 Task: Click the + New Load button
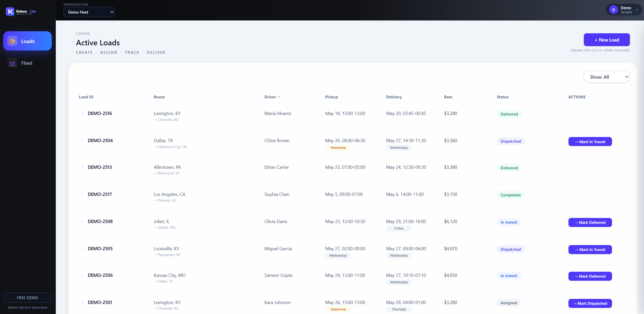coord(607,40)
